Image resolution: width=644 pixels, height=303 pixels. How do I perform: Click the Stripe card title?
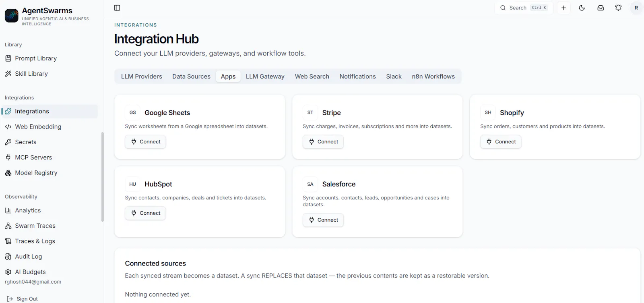(332, 113)
